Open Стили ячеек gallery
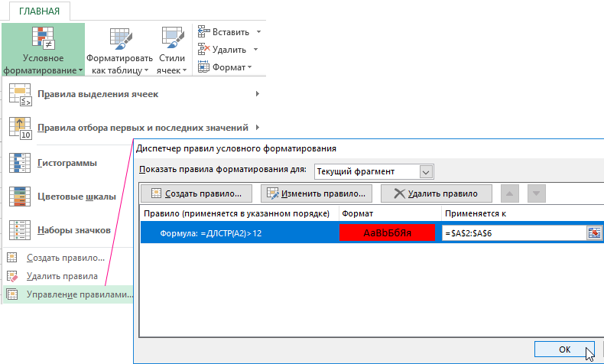 click(x=172, y=49)
